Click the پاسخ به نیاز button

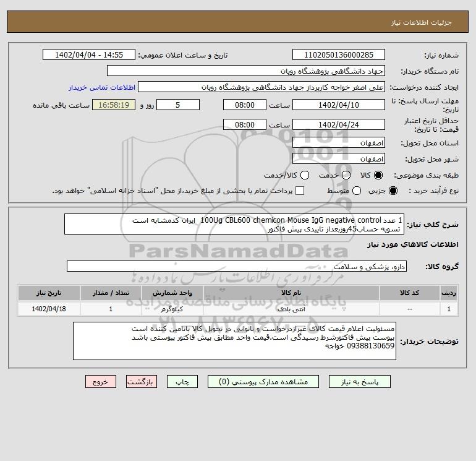tap(359, 382)
